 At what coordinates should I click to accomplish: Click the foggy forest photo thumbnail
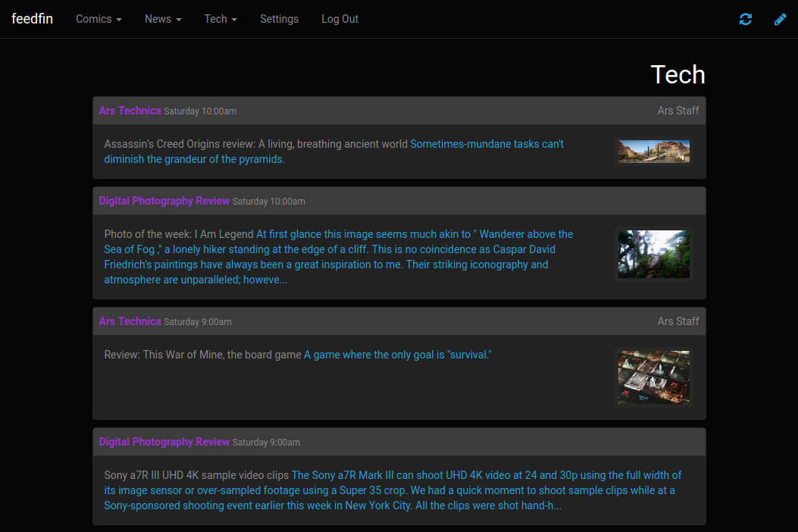653,254
